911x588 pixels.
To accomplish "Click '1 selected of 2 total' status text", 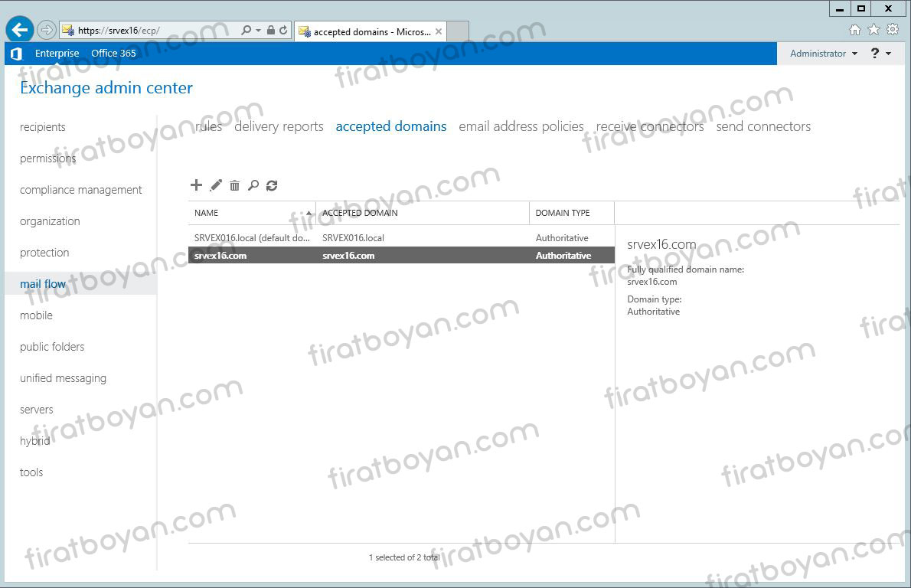I will 404,557.
